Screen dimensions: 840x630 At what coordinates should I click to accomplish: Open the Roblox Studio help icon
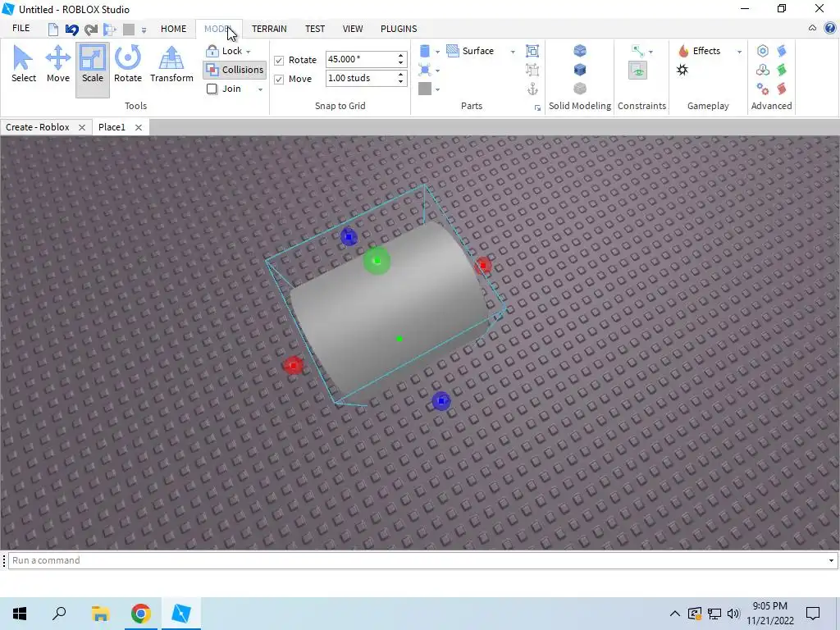pyautogui.click(x=830, y=29)
